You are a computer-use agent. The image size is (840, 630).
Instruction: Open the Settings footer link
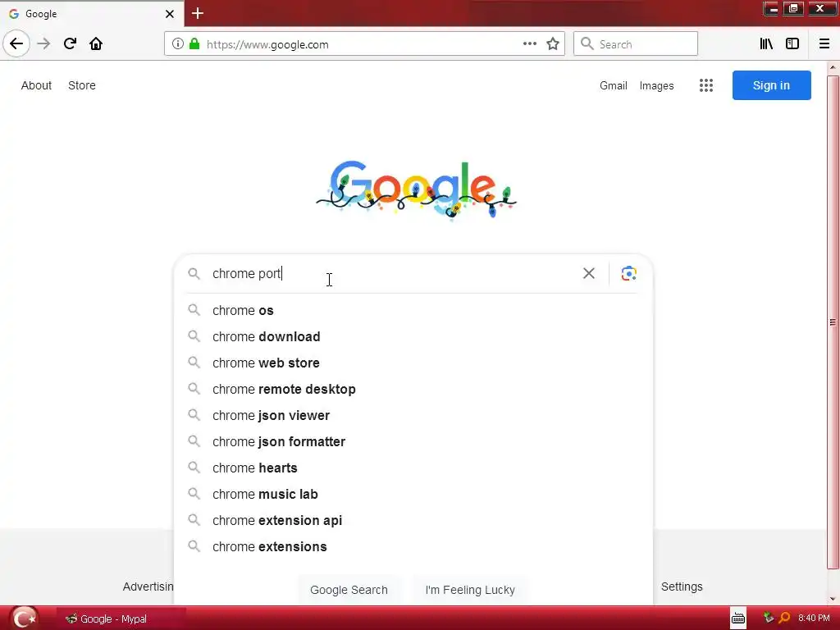(x=682, y=587)
